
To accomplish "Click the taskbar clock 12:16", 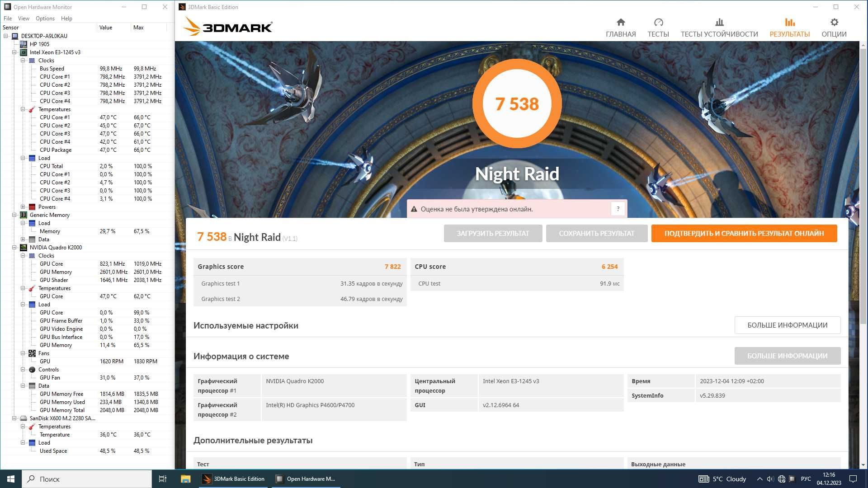I will (829, 479).
